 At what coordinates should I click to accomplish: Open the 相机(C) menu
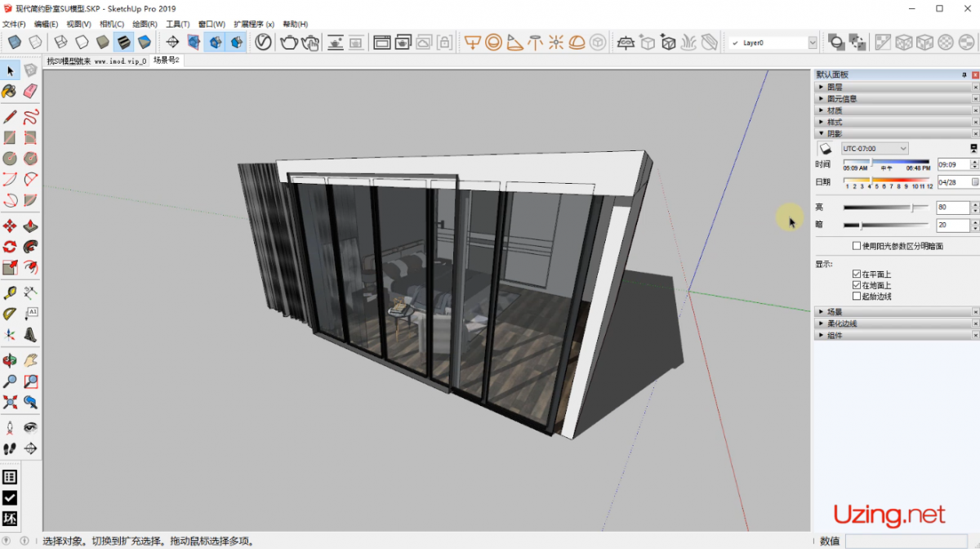pos(112,25)
